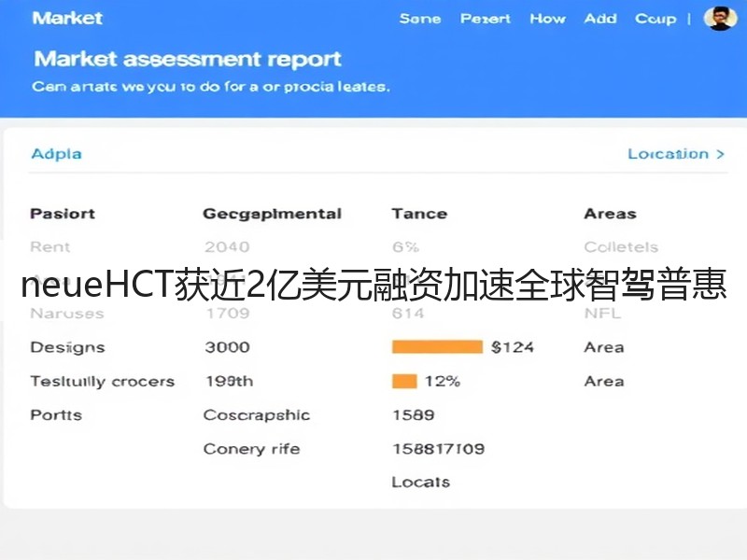Viewport: 747px width, 560px height.
Task: Open the Pezert menu item
Action: point(485,19)
